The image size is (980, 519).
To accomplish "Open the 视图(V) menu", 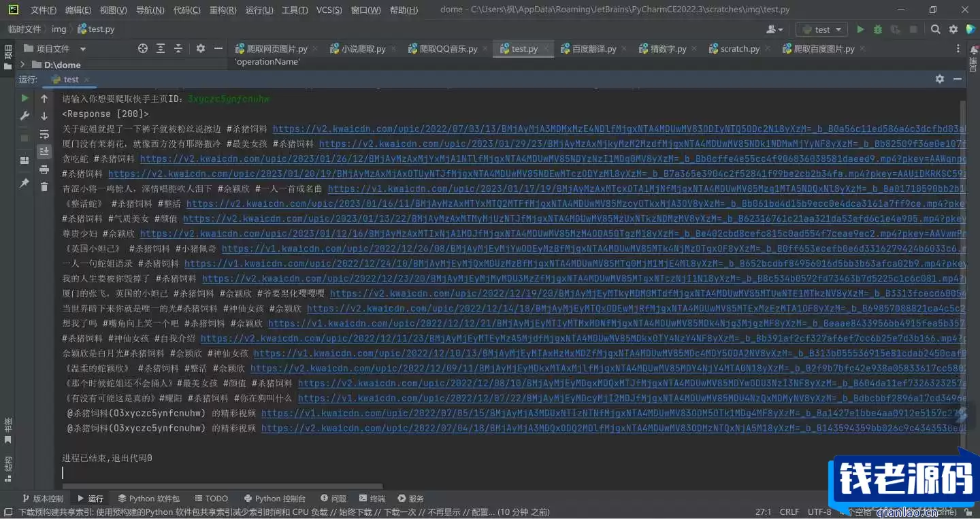I will pos(113,10).
